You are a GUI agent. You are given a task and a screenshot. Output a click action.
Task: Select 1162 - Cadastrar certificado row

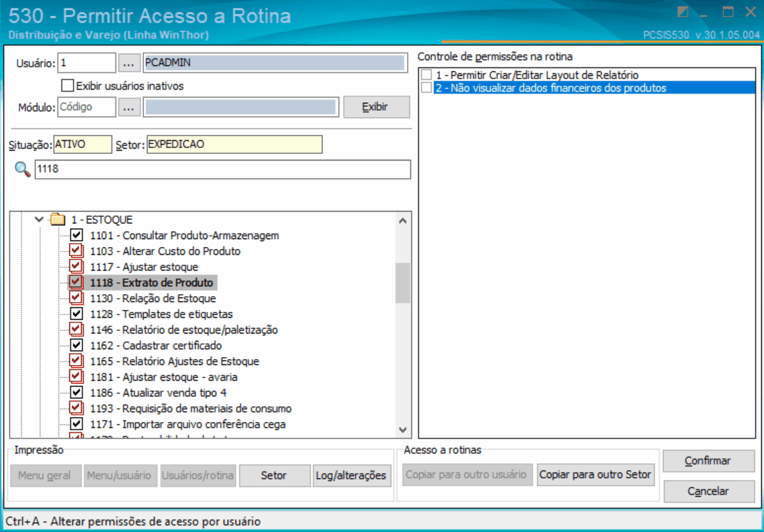pos(156,345)
